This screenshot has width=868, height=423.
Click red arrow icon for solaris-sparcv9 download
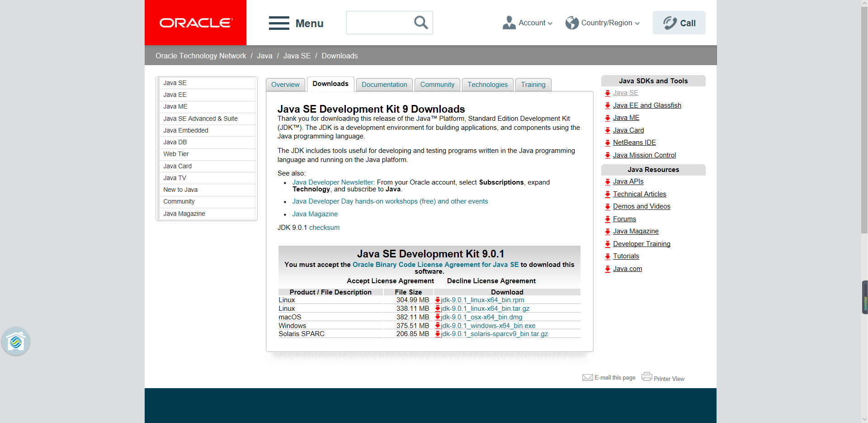438,334
